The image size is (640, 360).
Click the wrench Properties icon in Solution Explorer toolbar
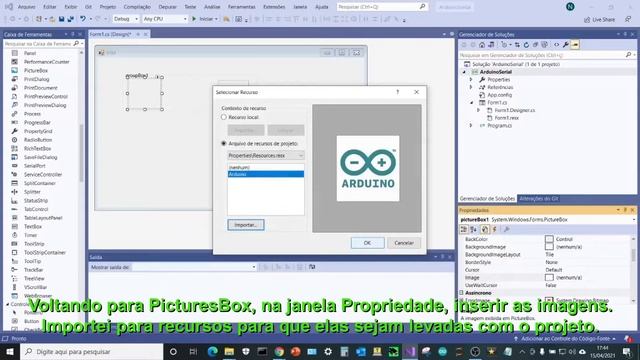point(566,45)
